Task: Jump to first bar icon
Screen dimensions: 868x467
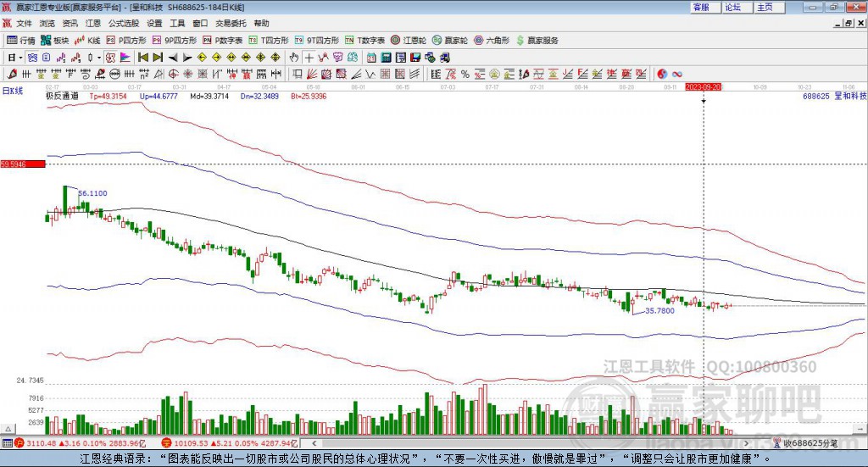Action: coord(142,58)
